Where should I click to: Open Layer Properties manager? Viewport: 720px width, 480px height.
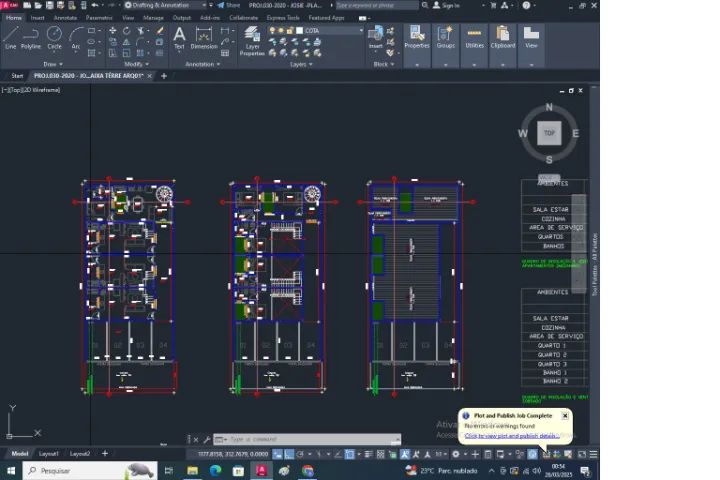[252, 39]
